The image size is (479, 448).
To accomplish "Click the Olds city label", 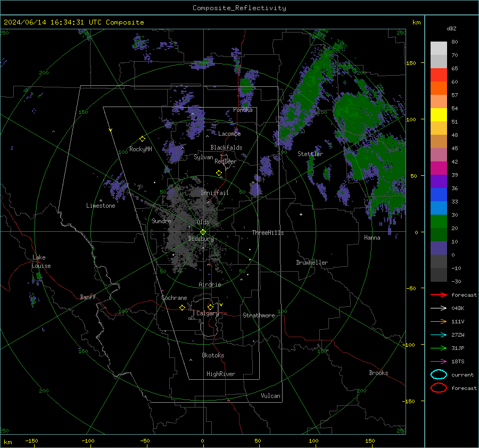I will 203,222.
